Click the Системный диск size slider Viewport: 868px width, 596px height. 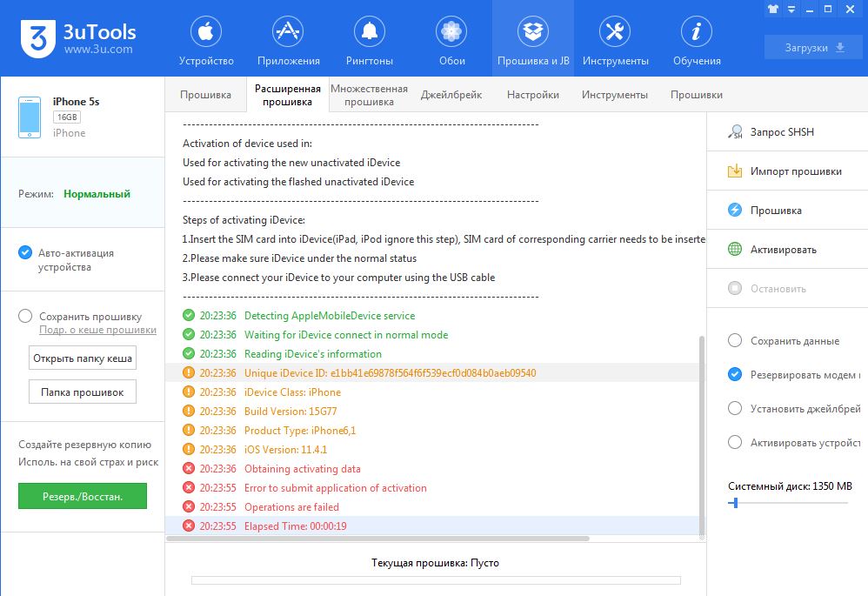[788, 503]
